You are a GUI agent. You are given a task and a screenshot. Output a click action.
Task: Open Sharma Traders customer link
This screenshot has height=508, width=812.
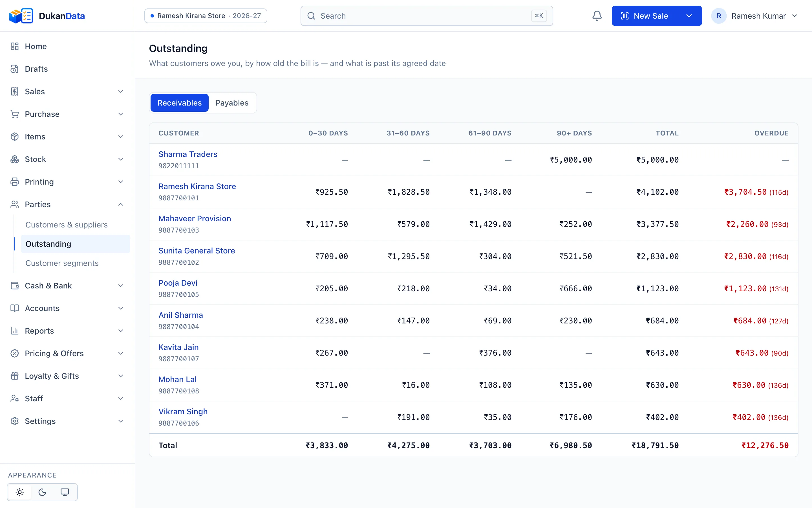pos(188,154)
